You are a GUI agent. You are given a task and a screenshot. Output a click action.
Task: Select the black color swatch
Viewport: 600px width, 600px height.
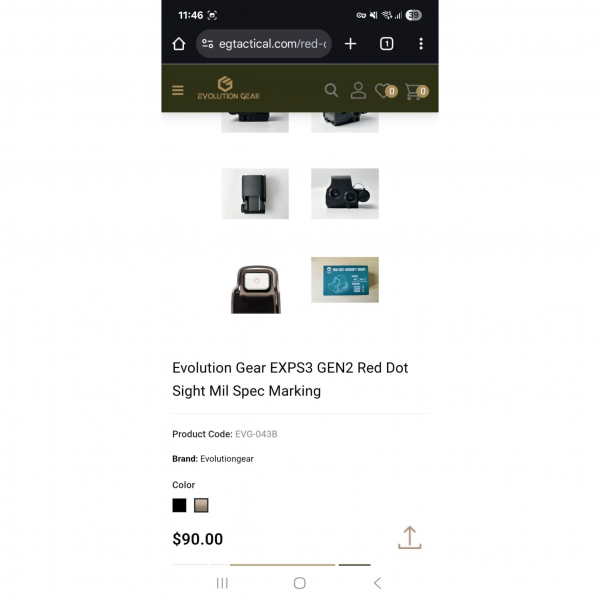(x=179, y=505)
